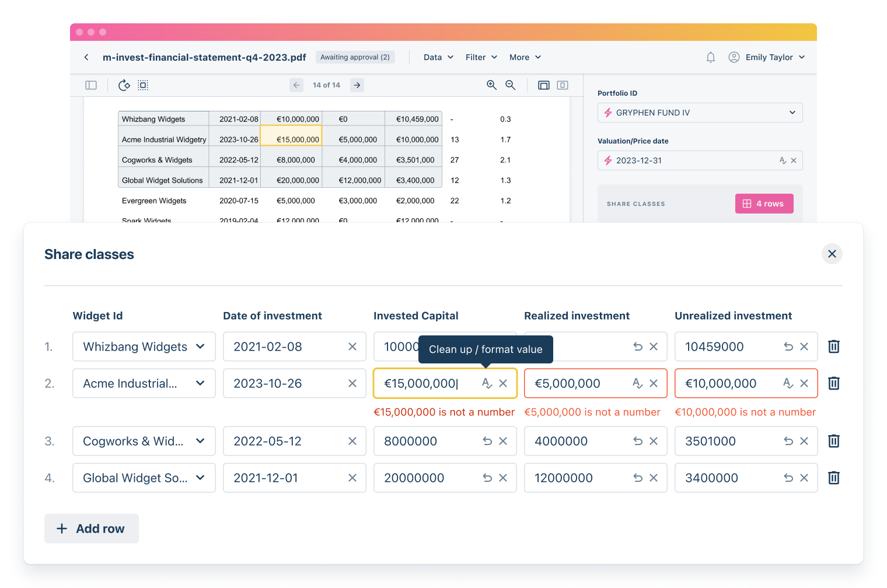887x588 pixels.
Task: Expand the Emily Taylor account menu
Action: tap(766, 57)
